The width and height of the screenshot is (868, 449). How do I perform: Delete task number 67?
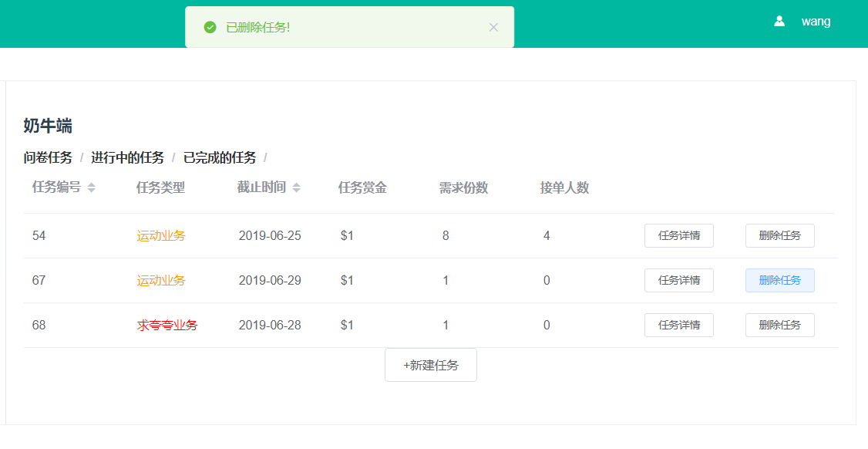(x=779, y=280)
